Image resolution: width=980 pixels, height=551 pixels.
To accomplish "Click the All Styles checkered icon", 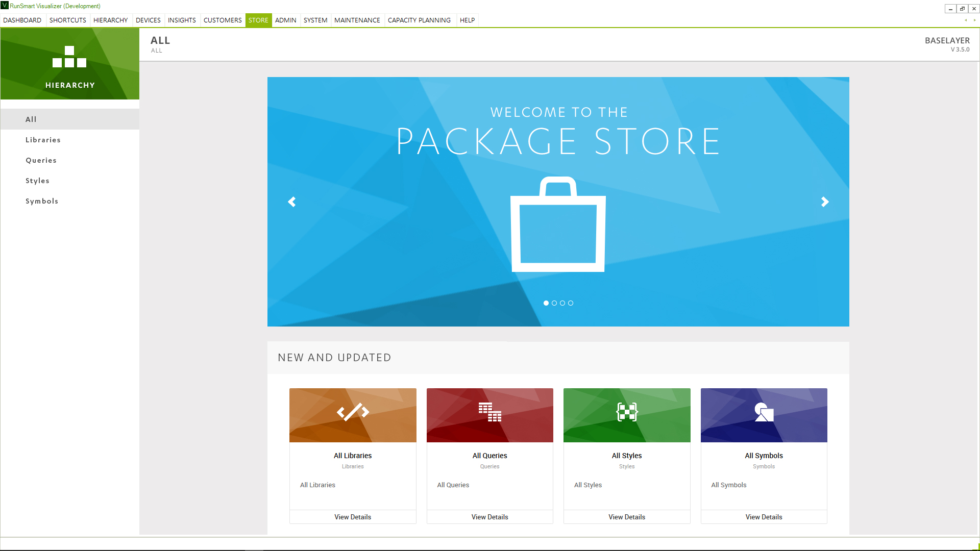I will (627, 412).
